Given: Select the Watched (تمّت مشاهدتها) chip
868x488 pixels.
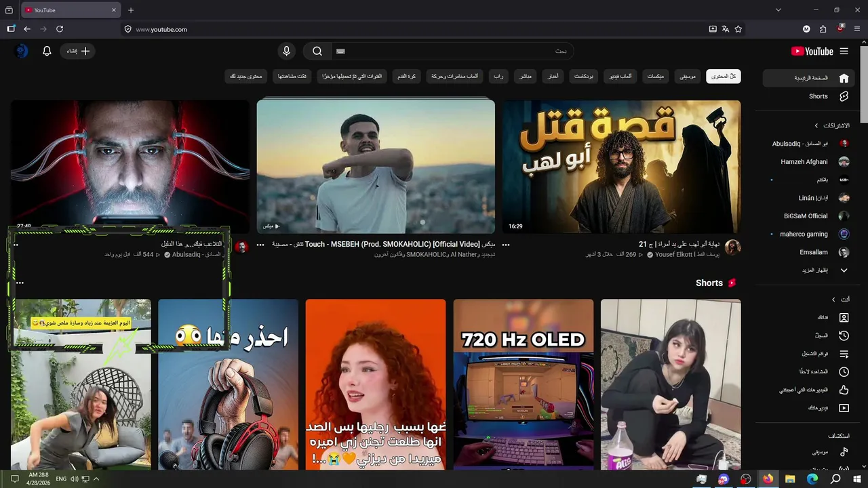Looking at the screenshot, I should tap(292, 77).
